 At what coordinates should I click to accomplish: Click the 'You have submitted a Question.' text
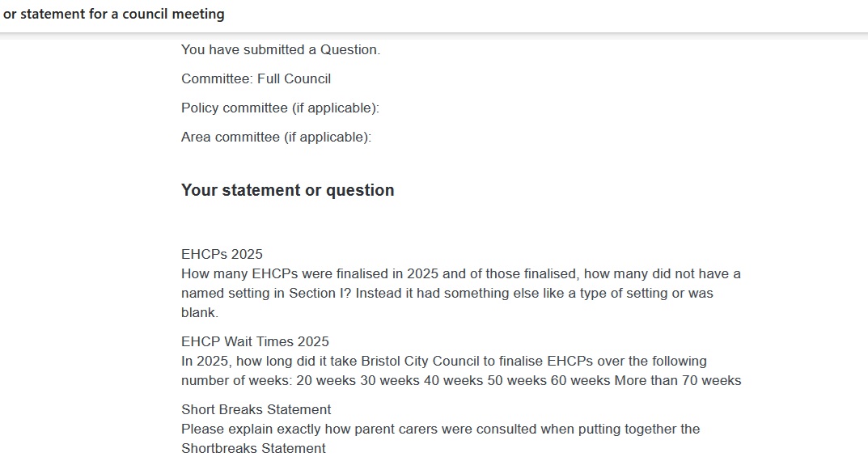tap(280, 49)
